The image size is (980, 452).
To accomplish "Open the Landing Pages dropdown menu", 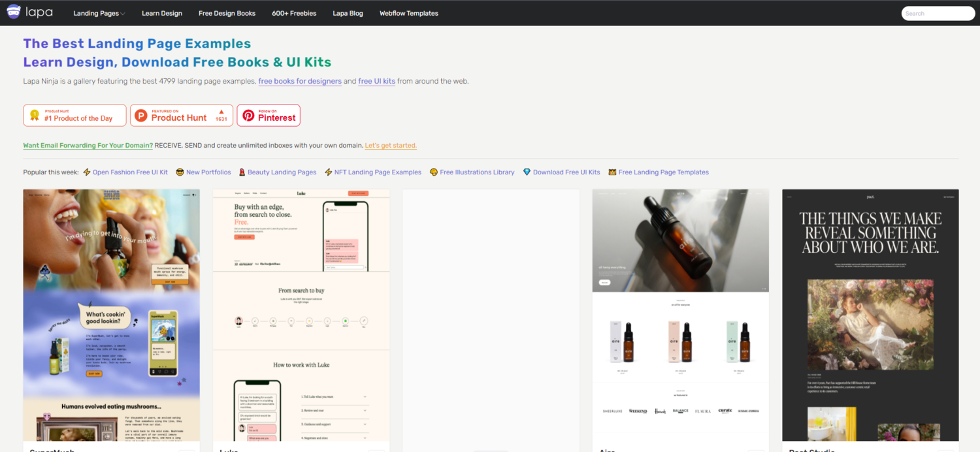I will pyautogui.click(x=99, y=13).
